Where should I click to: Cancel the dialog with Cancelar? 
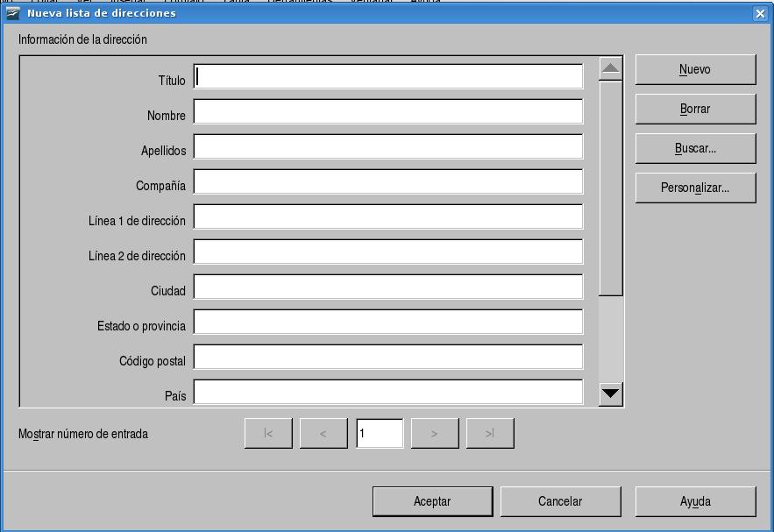pyautogui.click(x=560, y=502)
